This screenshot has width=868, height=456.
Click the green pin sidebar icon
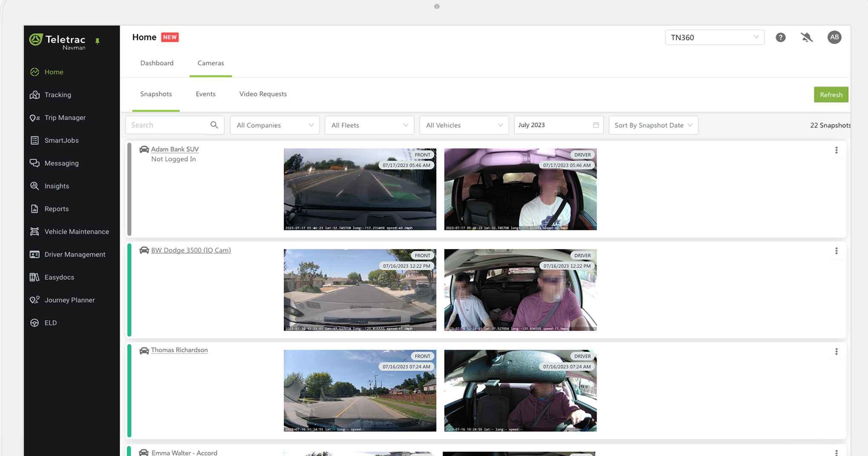click(x=97, y=41)
